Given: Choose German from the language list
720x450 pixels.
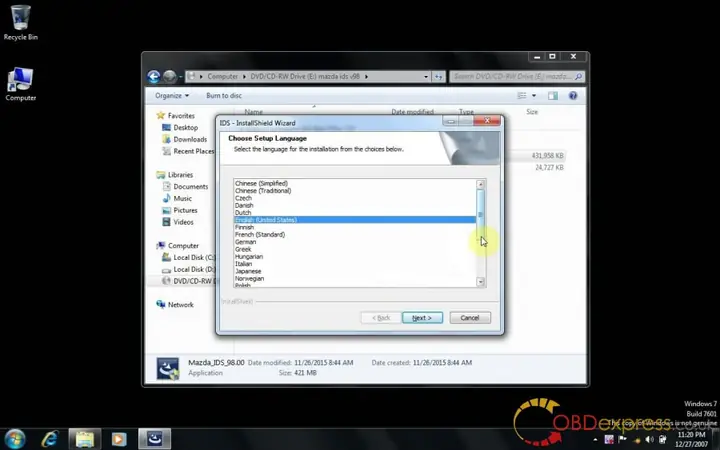Looking at the screenshot, I should 246,242.
